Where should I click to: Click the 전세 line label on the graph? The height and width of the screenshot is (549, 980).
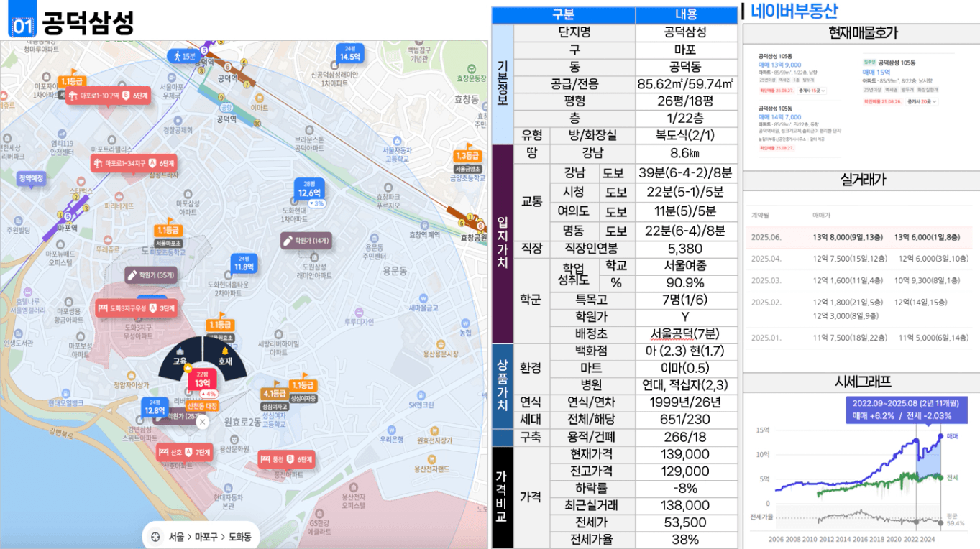click(952, 477)
